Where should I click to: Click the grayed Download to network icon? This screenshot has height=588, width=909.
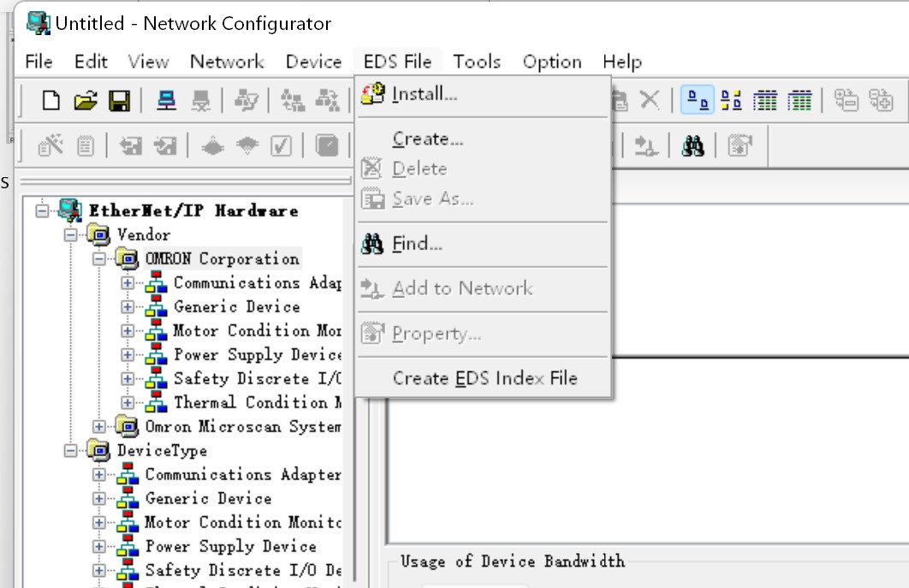coord(328,100)
